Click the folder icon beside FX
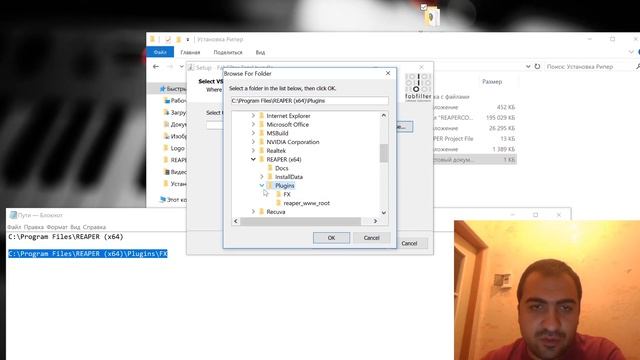This screenshot has width=640, height=360. coord(278,194)
